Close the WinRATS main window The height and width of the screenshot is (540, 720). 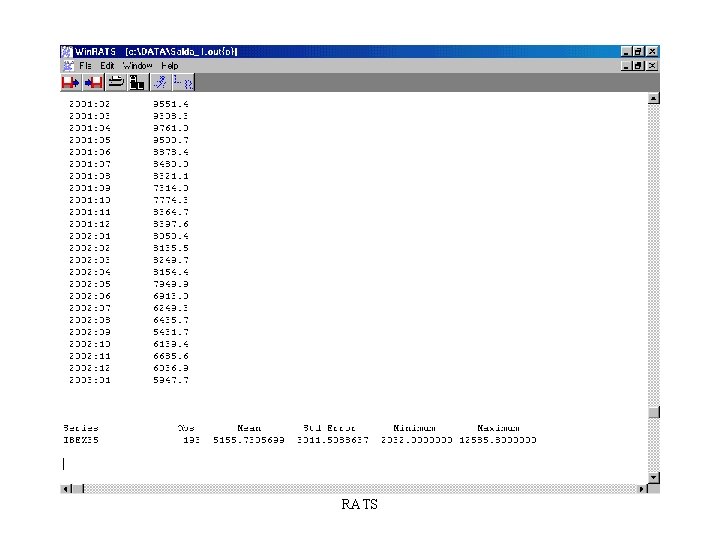click(652, 51)
